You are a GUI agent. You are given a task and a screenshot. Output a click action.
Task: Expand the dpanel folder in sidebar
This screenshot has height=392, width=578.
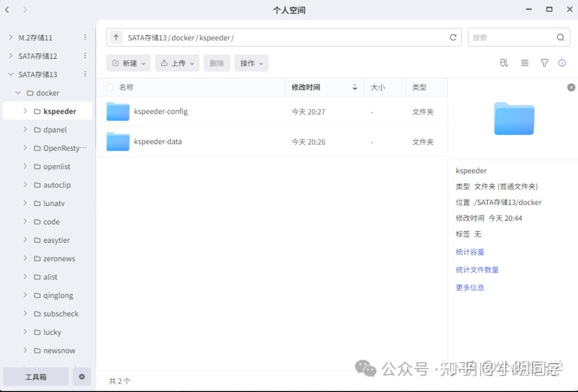(x=25, y=129)
